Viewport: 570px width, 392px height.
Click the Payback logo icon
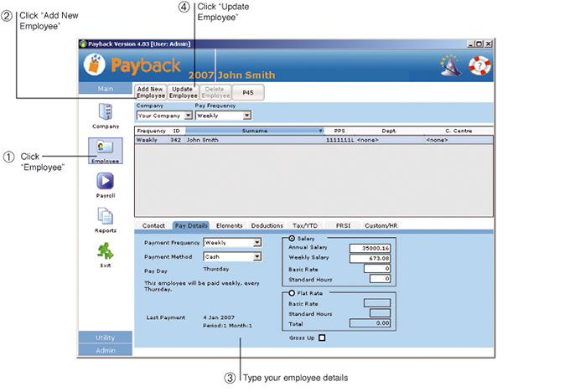point(97,65)
